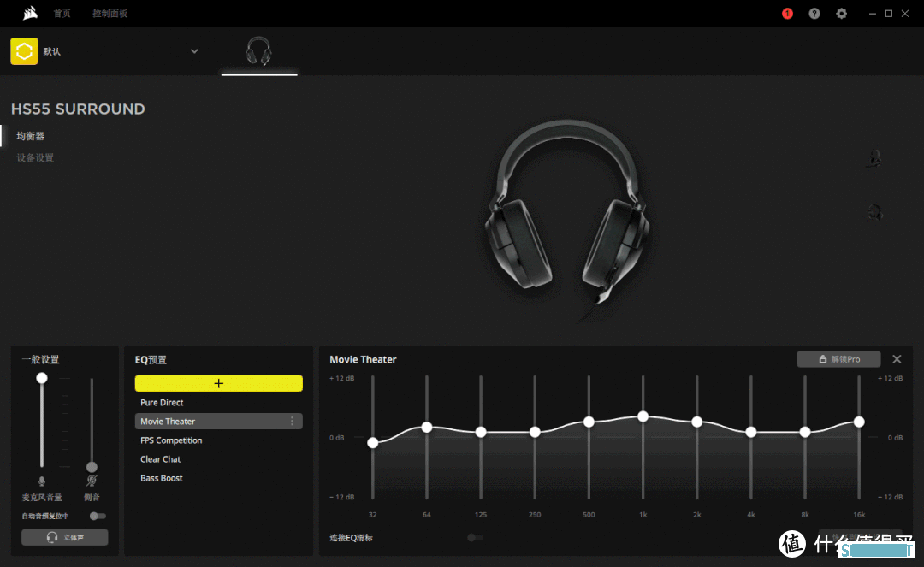924x567 pixels.
Task: Click the 250 Hz EQ slider handle
Action: click(535, 432)
